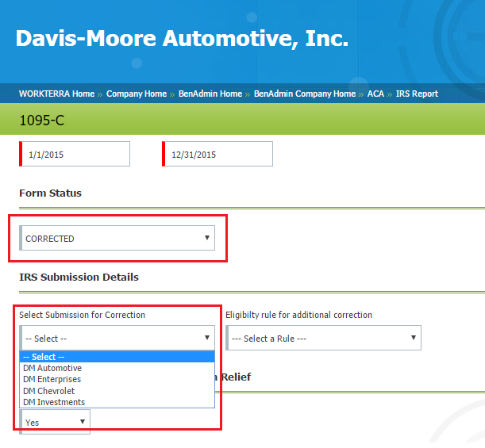Screen dimensions: 485x448
Task: Choose the DM Chevrolet option
Action: coord(49,391)
